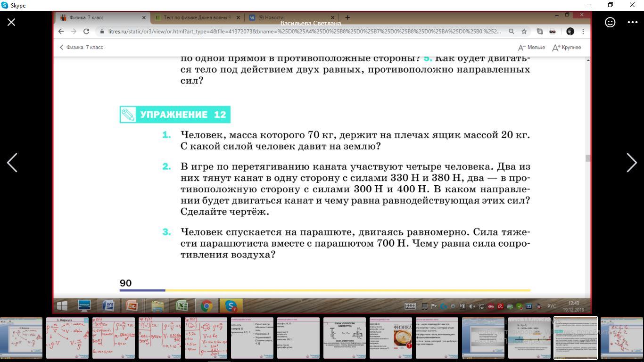Click the name 'Васильева Светлана' at the top
Viewport: 644px width, 362px height.
pos(310,23)
